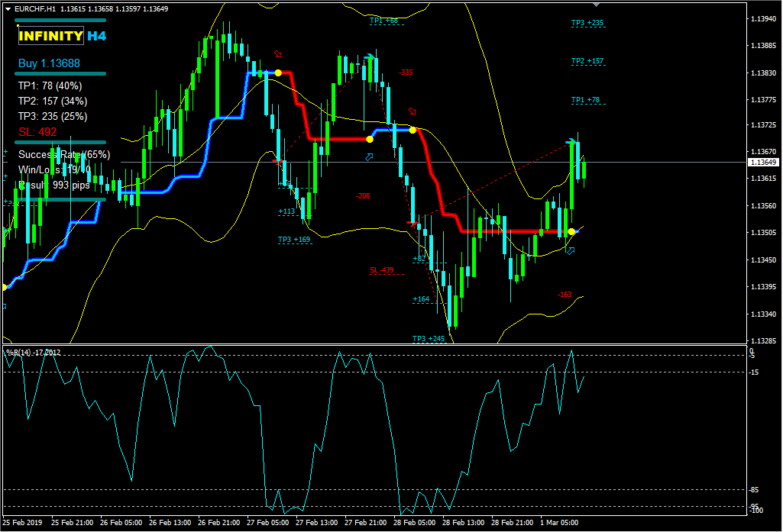The image size is (783, 532).
Task: Click the 'TP3 +245' level label
Action: click(x=429, y=339)
